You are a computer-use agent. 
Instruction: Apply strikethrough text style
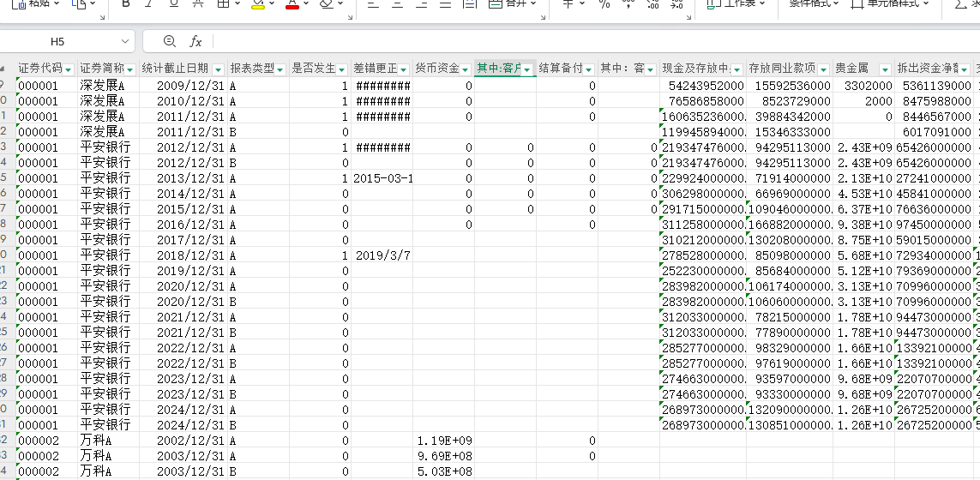[197, 3]
